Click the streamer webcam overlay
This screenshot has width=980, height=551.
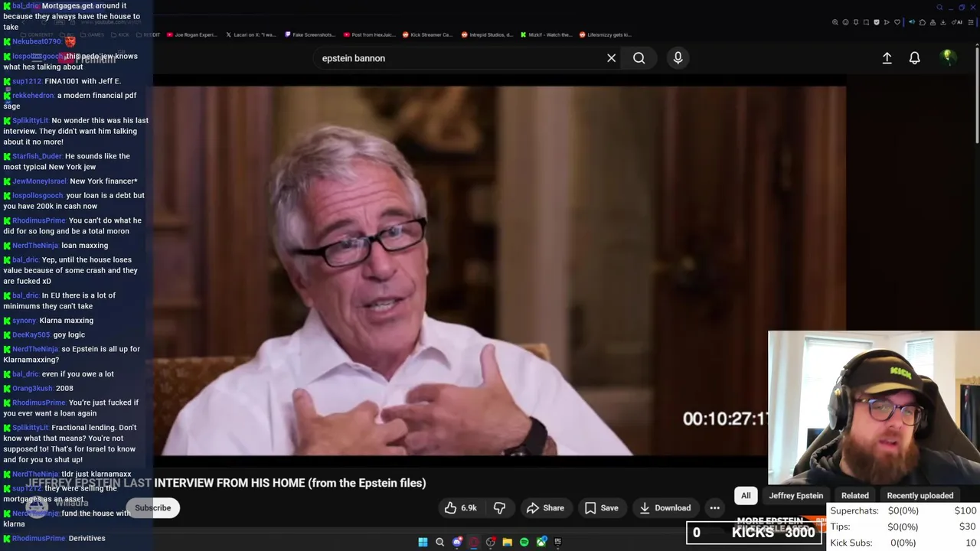pos(874,408)
